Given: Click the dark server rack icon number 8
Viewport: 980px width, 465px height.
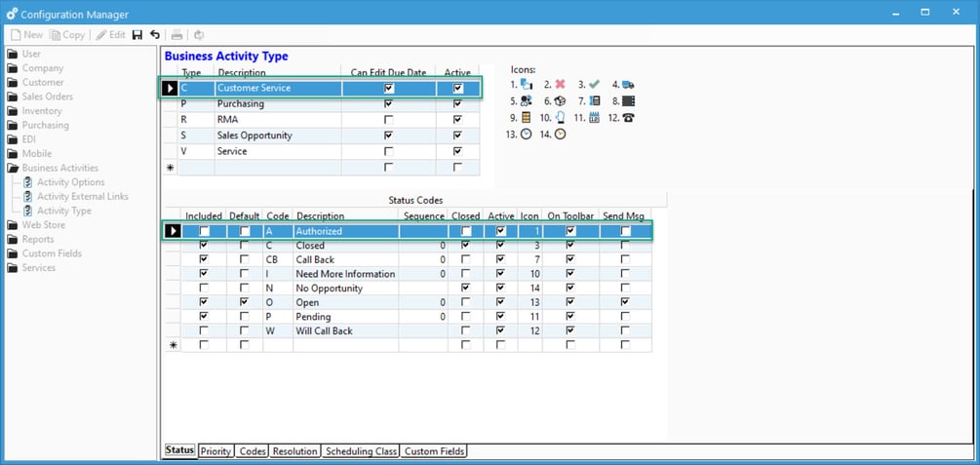Looking at the screenshot, I should pyautogui.click(x=628, y=101).
